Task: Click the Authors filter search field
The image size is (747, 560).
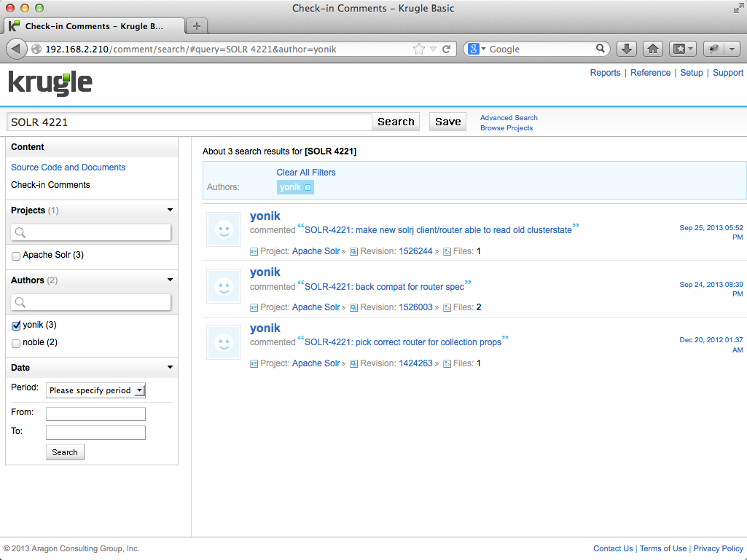Action: pyautogui.click(x=90, y=302)
